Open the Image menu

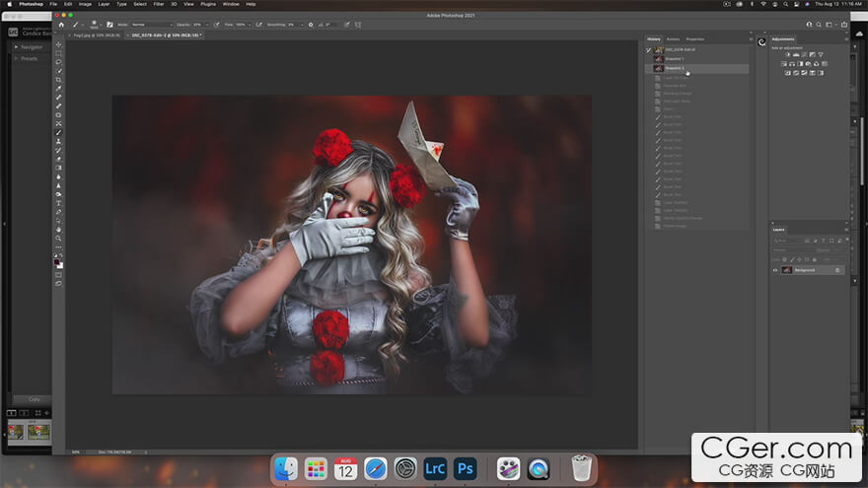pos(85,4)
